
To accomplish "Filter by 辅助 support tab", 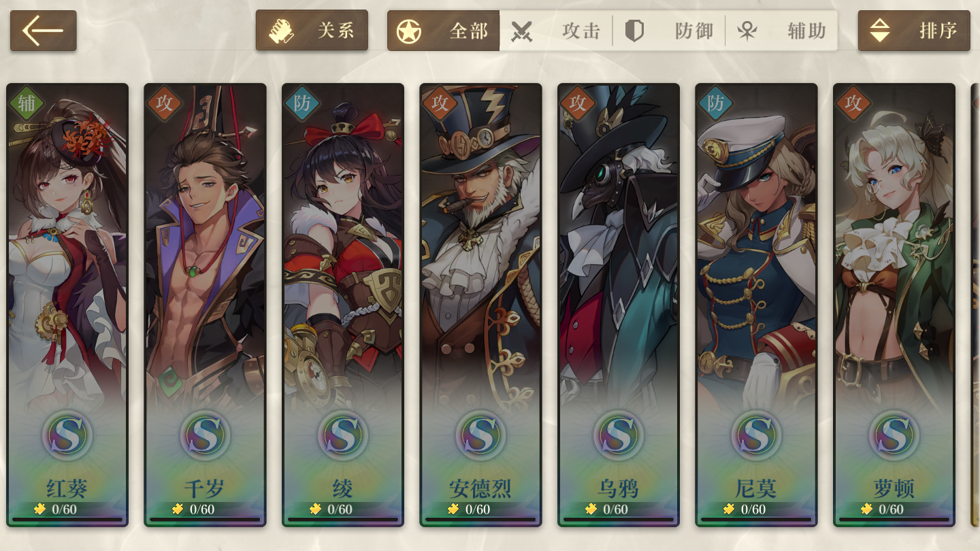I will click(x=781, y=31).
